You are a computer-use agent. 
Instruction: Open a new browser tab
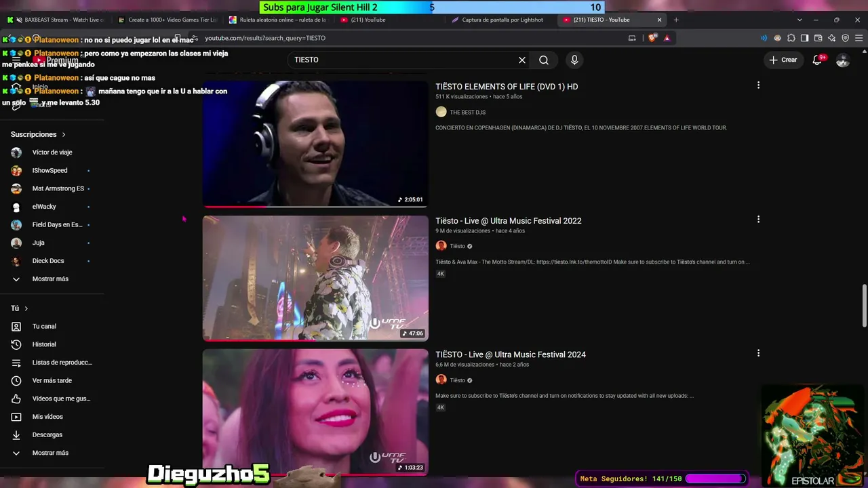pyautogui.click(x=676, y=20)
